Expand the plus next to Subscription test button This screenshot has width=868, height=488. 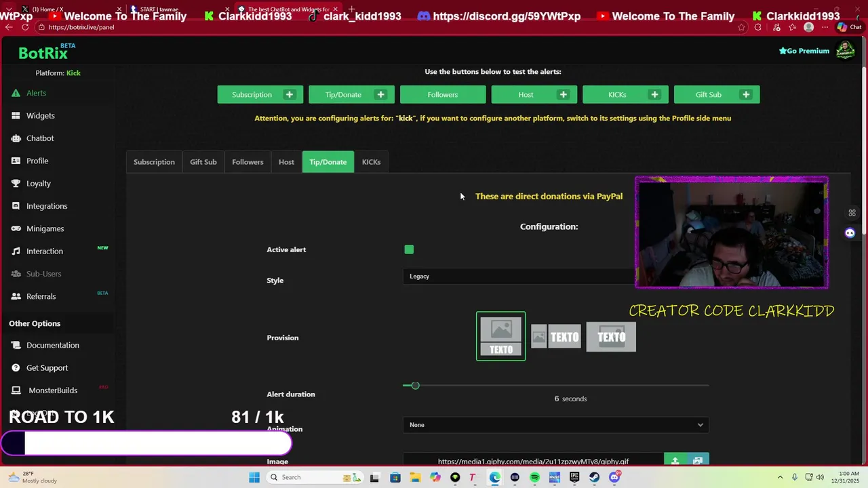click(x=290, y=95)
